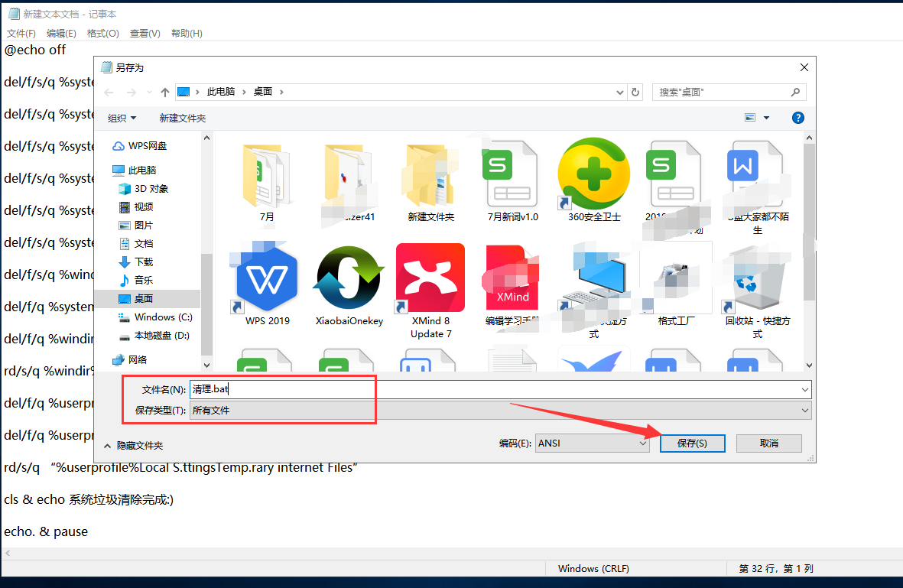Viewport: 903px width, 588px height.
Task: Click the 取消 button
Action: tap(768, 443)
